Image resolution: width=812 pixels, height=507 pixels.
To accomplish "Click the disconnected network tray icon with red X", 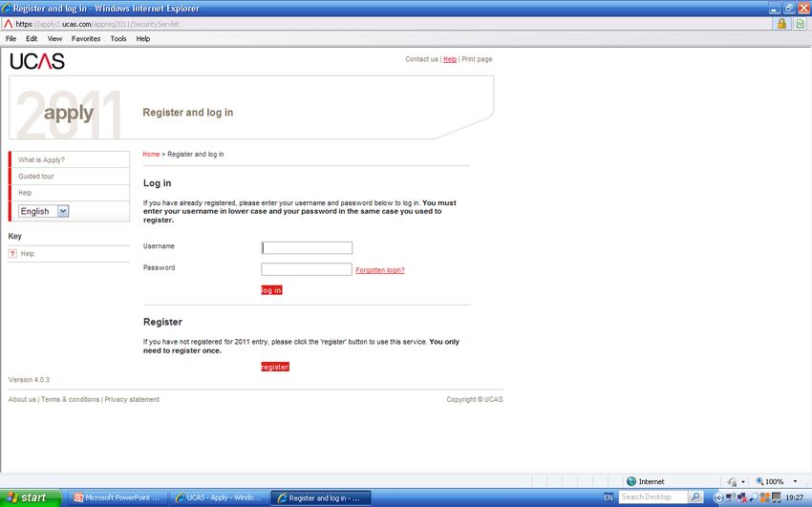I will tap(742, 497).
